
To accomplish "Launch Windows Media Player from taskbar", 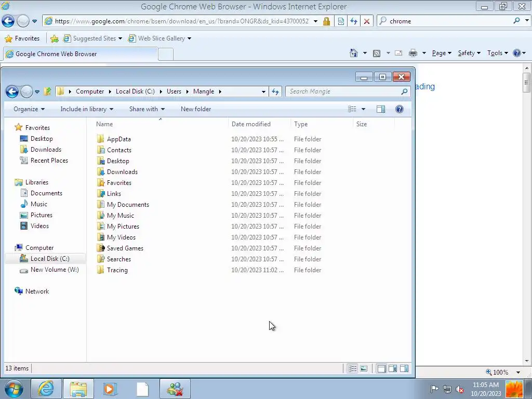I will coord(110,389).
